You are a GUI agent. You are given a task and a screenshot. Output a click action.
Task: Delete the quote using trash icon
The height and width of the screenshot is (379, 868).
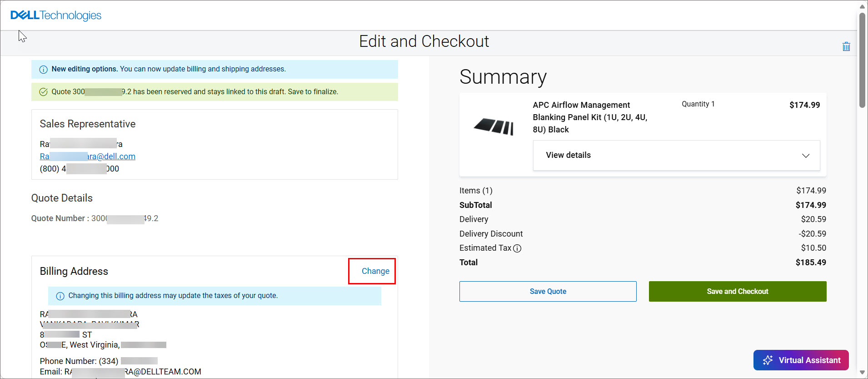coord(846,46)
